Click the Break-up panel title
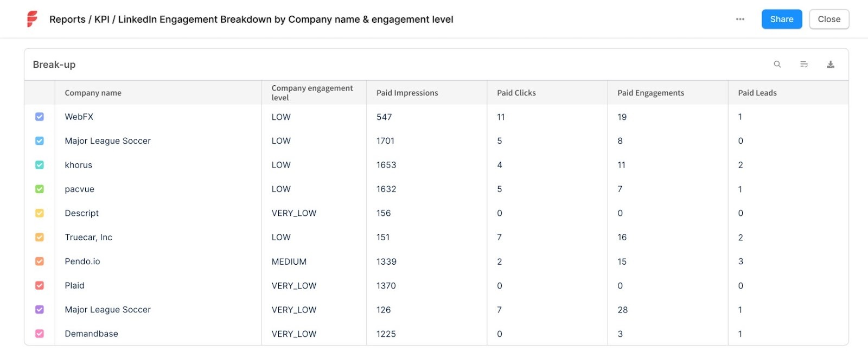 click(x=54, y=65)
